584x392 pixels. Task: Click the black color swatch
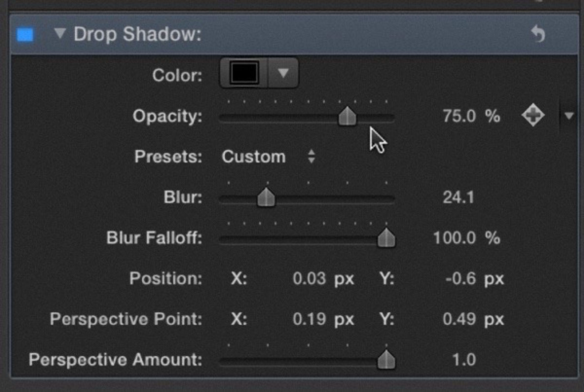point(244,73)
